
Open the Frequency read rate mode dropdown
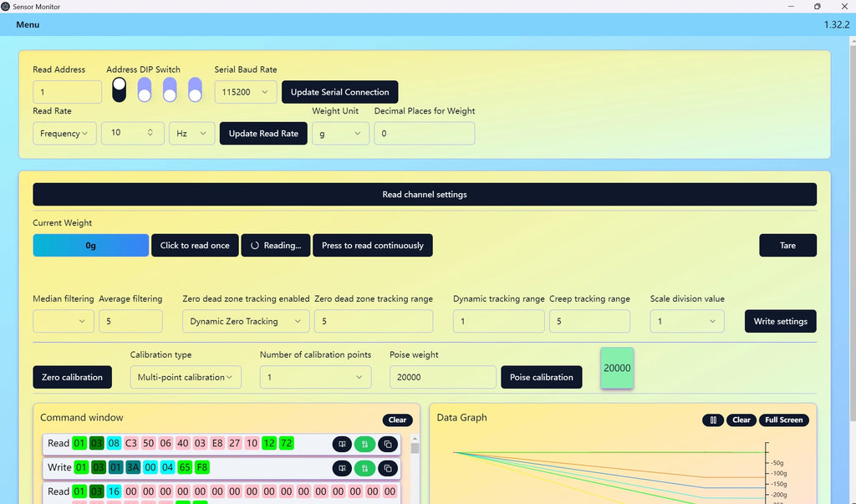[x=64, y=133]
